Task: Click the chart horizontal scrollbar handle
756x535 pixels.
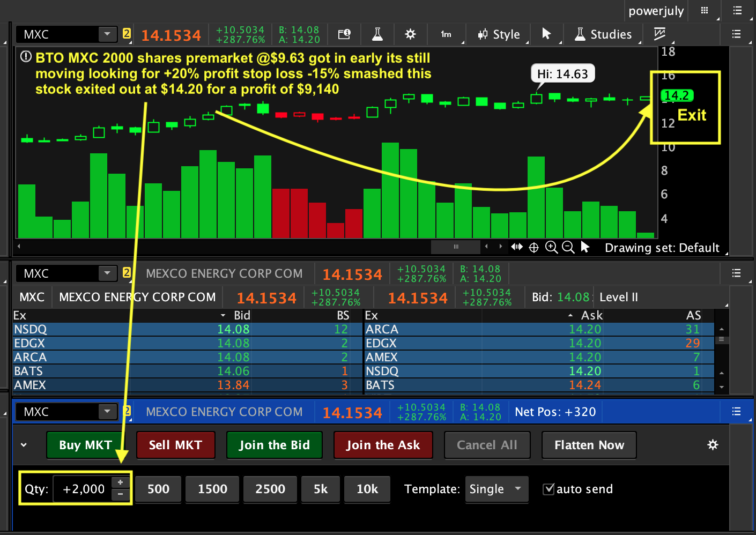Action: coord(456,247)
